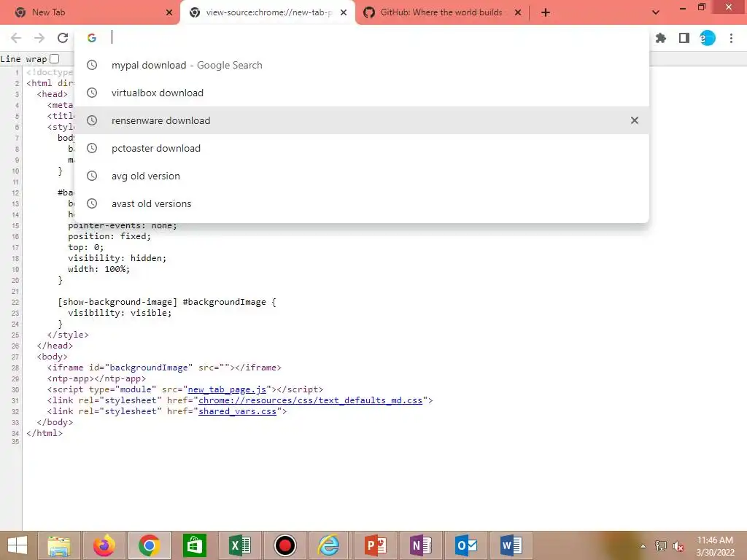Open the red record app in taskbar
The width and height of the screenshot is (747, 560).
click(285, 545)
